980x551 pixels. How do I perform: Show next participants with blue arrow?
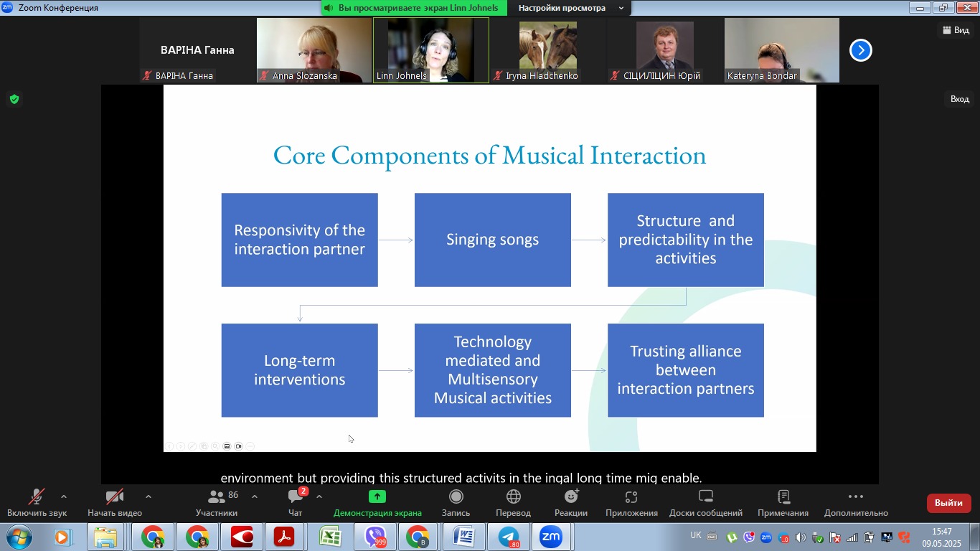pyautogui.click(x=860, y=50)
